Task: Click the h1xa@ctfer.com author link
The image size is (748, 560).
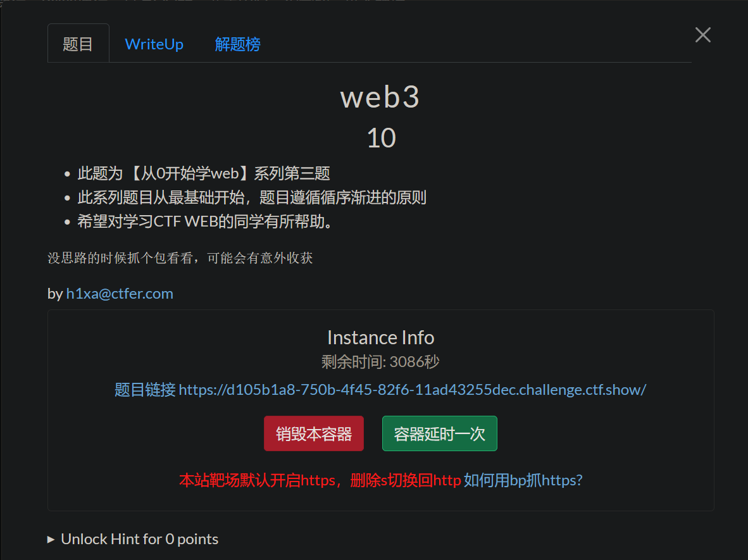Action: pyautogui.click(x=120, y=294)
